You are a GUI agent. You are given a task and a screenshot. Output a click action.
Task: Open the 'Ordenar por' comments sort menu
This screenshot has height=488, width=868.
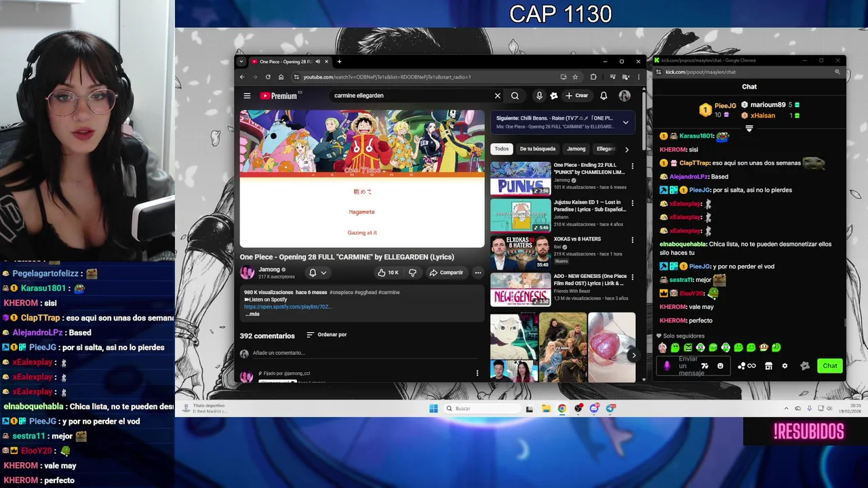327,335
